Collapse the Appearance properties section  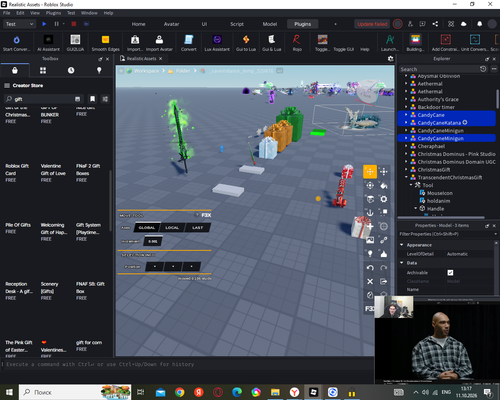(402, 245)
